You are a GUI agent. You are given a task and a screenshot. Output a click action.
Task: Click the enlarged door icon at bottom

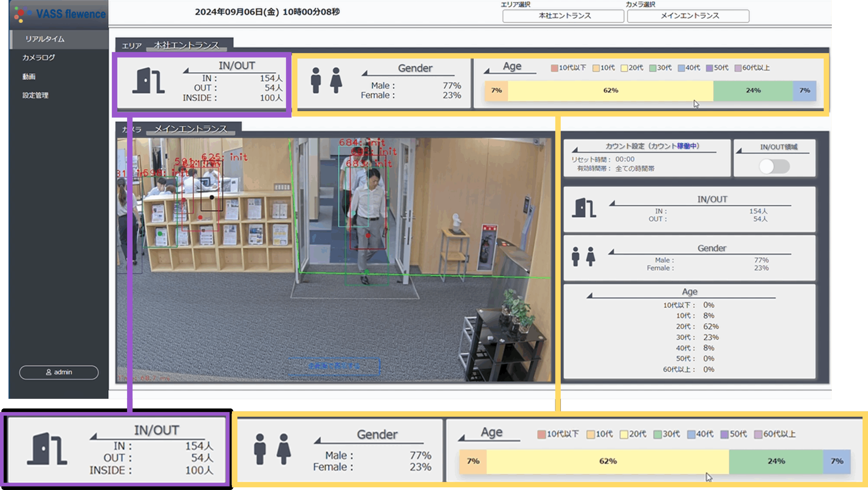47,448
